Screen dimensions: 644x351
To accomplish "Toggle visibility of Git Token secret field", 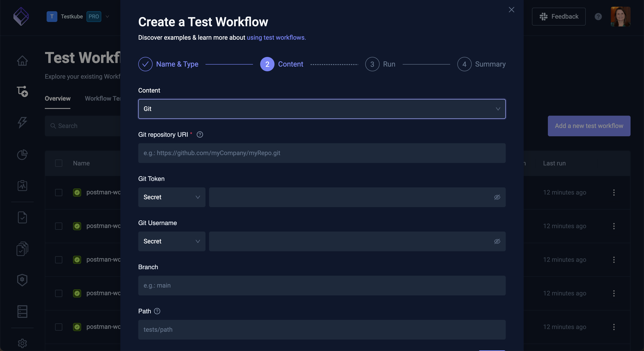I will pos(497,197).
